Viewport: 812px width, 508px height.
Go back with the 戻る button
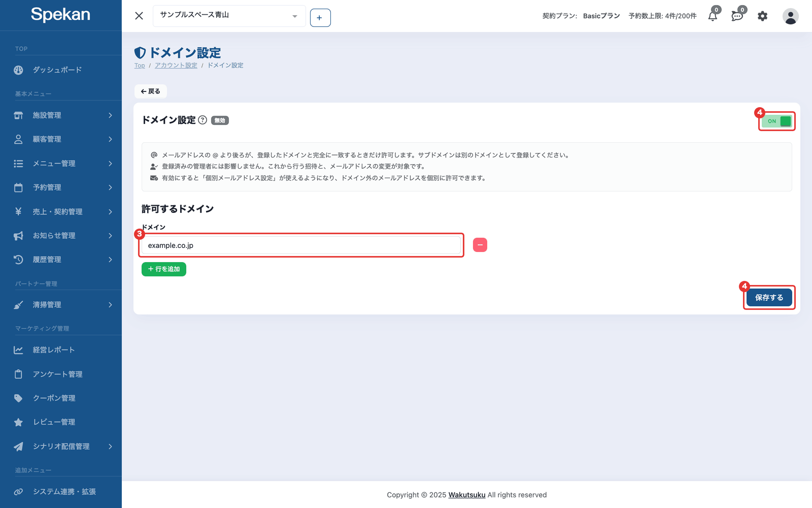(151, 91)
